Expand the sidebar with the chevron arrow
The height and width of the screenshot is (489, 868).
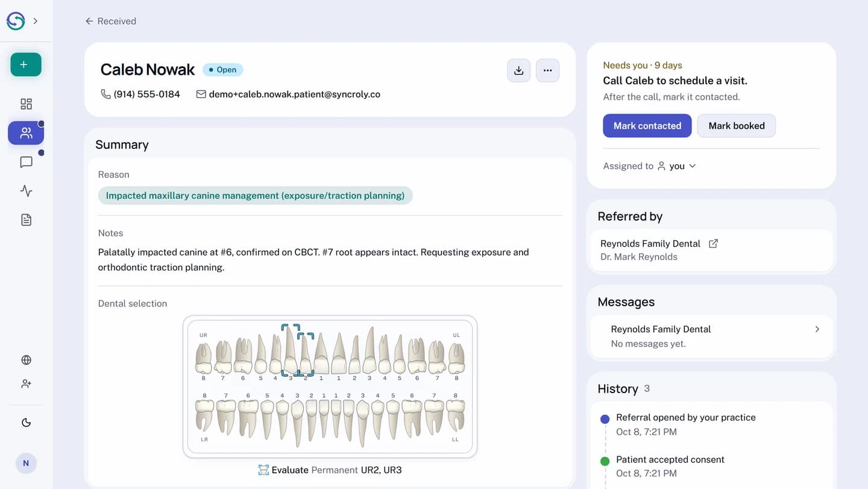coord(36,21)
